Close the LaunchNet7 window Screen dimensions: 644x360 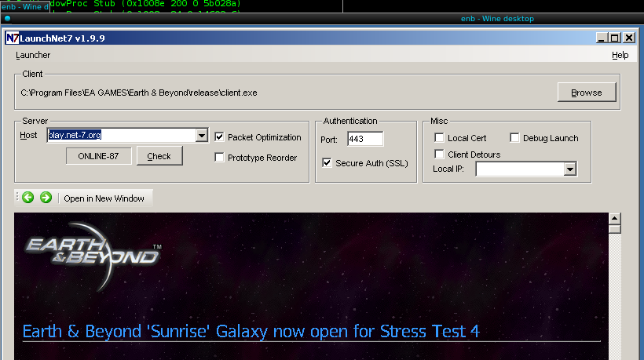629,38
